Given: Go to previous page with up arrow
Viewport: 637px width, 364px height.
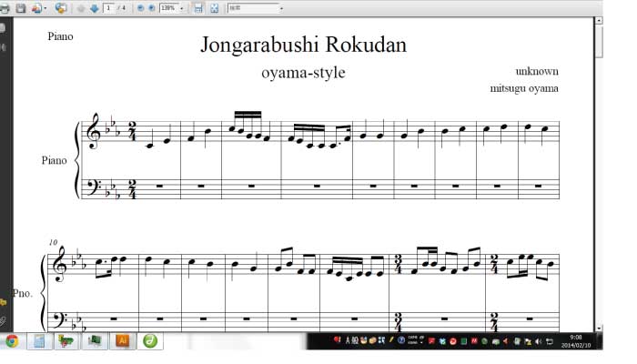Looking at the screenshot, I should click(x=81, y=8).
